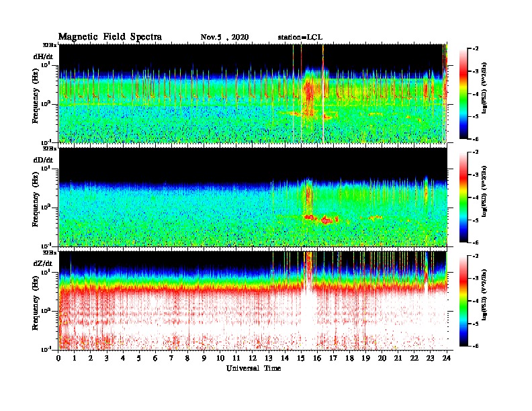Image resolution: width=532 pixels, height=411 pixels.
Task: Click hour 16 on the Universal Time axis
Action: [x=317, y=358]
